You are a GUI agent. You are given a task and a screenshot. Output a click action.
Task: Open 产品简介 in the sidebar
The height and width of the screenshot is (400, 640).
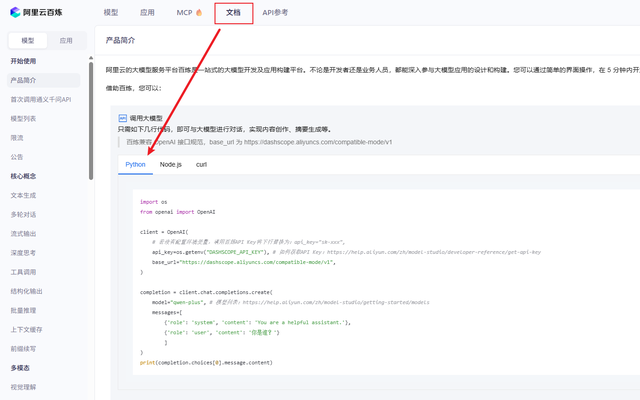click(x=43, y=80)
